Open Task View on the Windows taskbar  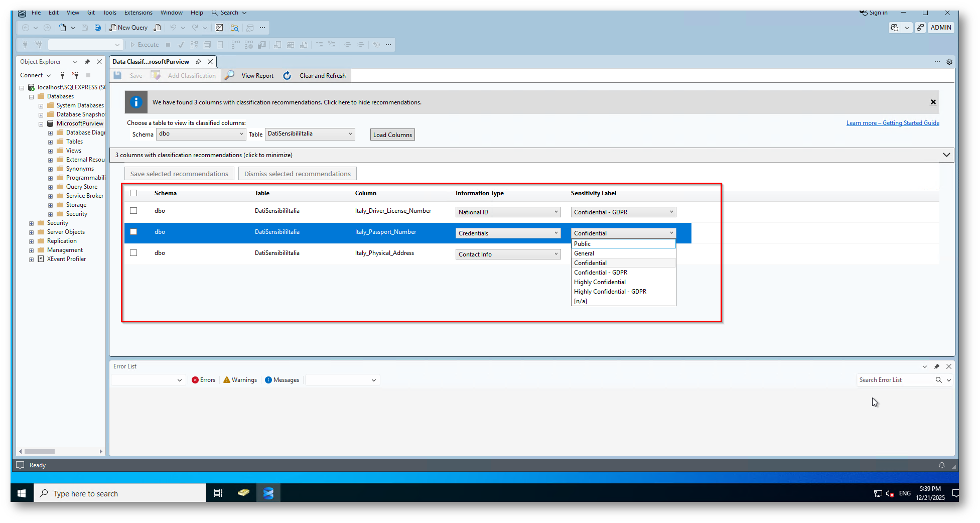pyautogui.click(x=218, y=493)
